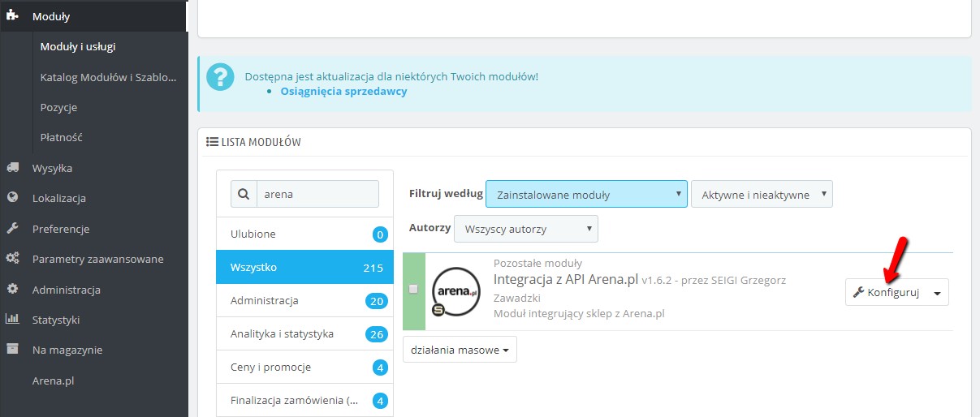
Task: Click the Konfiguruj button
Action: [x=886, y=293]
